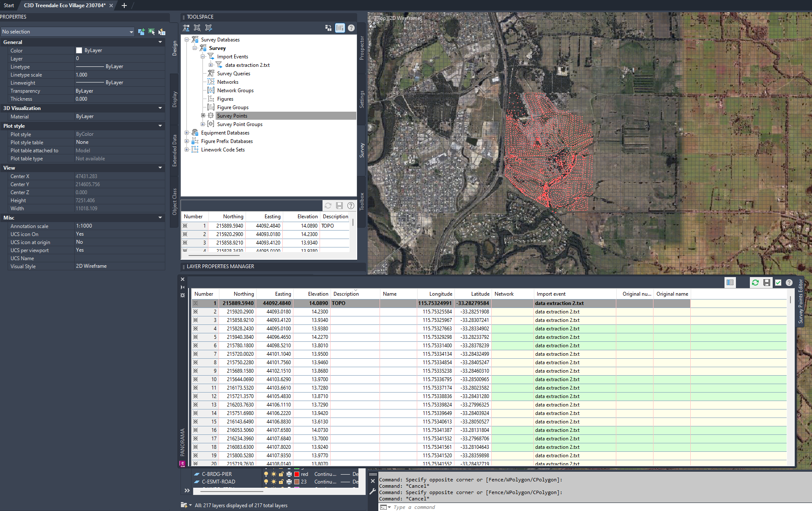Open Toolspace help with the question mark icon
The image size is (812, 511).
point(351,28)
